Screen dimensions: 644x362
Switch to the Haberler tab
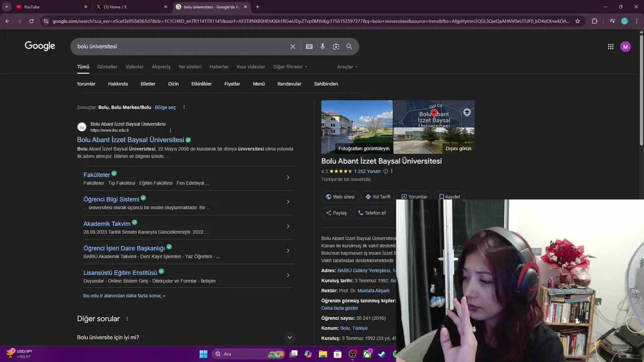219,66
